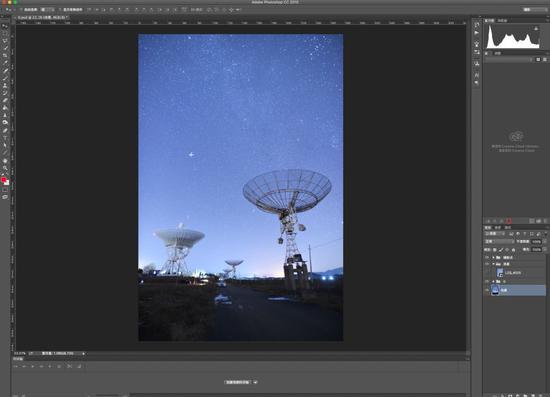Select the Zoom tool
This screenshot has height=397, width=550.
click(x=5, y=168)
